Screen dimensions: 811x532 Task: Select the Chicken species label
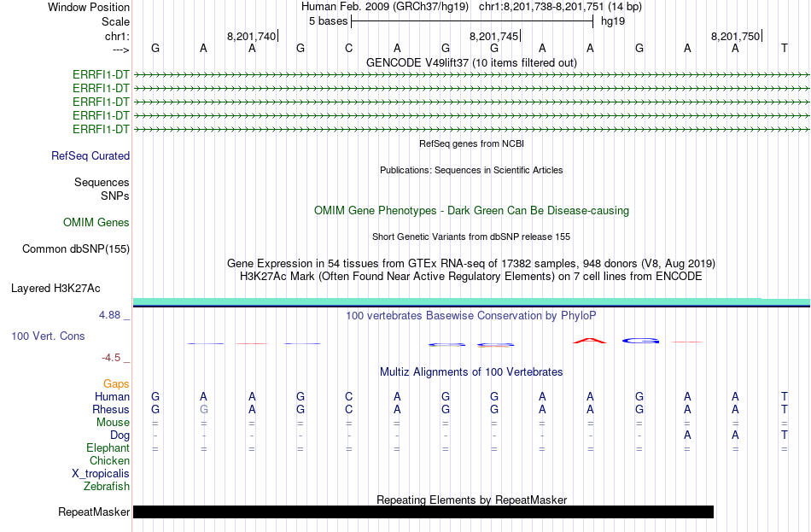[x=109, y=460]
